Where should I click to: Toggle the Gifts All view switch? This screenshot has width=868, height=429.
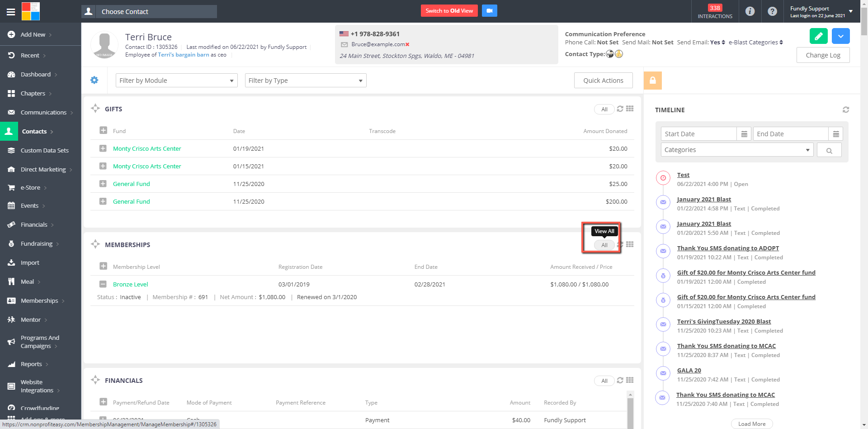[604, 109]
